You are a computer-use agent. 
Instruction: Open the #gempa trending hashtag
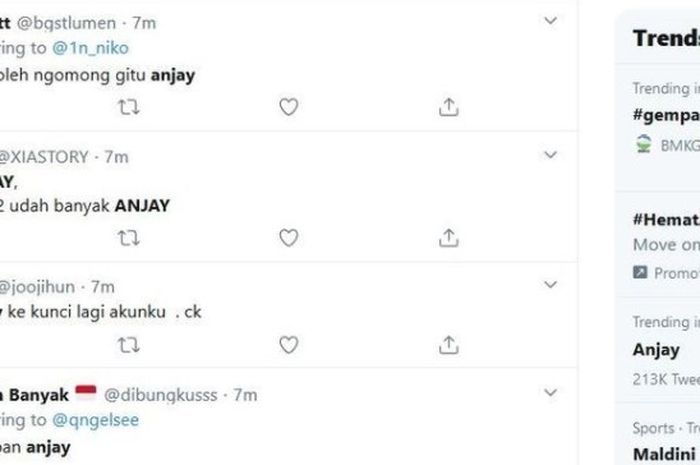coord(666,116)
